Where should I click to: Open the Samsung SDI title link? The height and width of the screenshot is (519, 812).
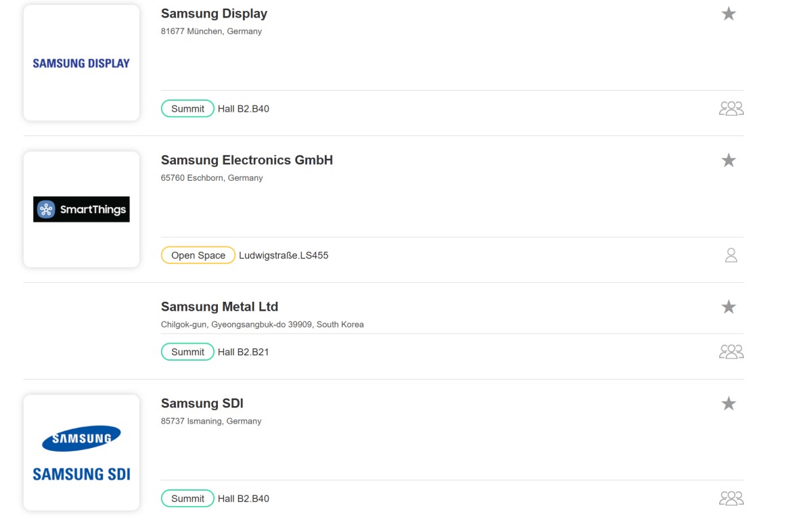click(202, 403)
